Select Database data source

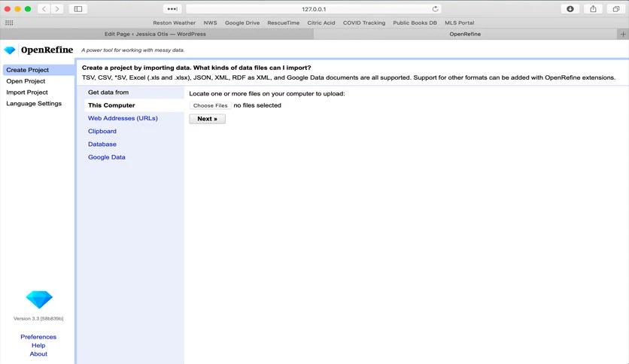pyautogui.click(x=102, y=144)
